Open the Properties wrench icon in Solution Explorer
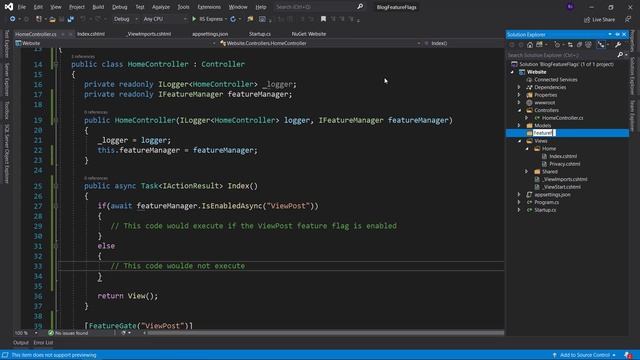Viewport: 640px width, 360px height. [x=618, y=45]
